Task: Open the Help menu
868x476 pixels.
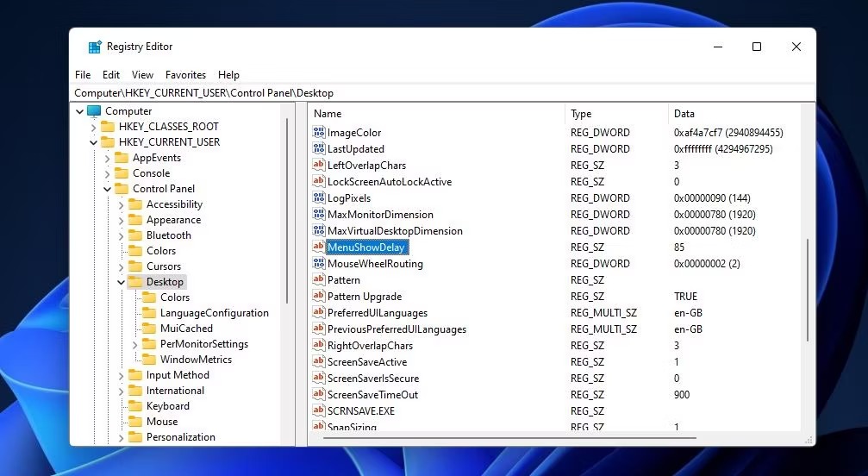Action: click(228, 75)
